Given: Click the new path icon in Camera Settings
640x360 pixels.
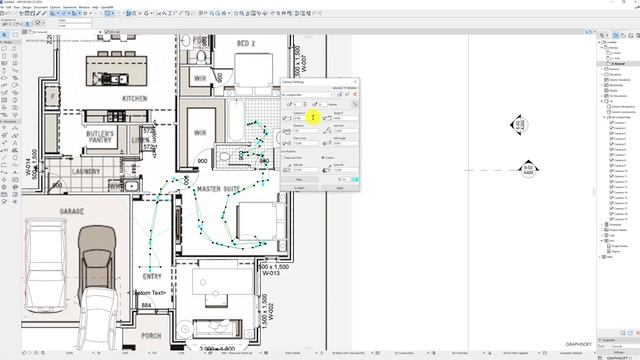Looking at the screenshot, I should coord(340,94).
